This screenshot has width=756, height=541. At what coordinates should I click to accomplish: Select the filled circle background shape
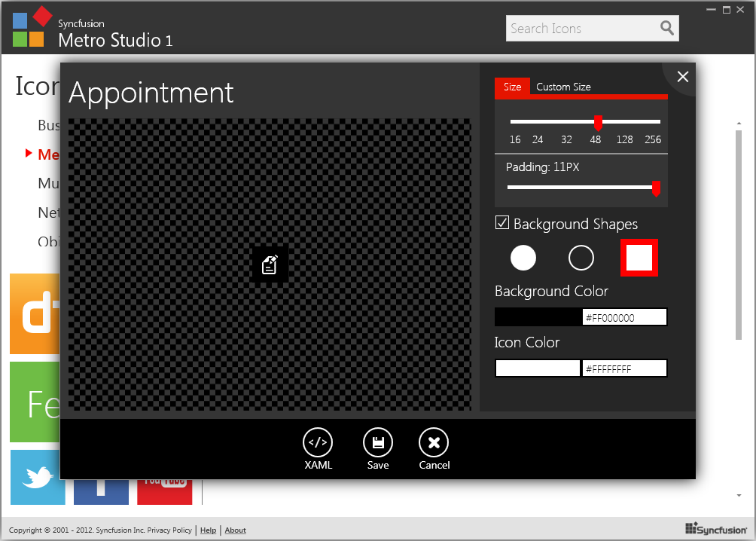[x=523, y=258]
